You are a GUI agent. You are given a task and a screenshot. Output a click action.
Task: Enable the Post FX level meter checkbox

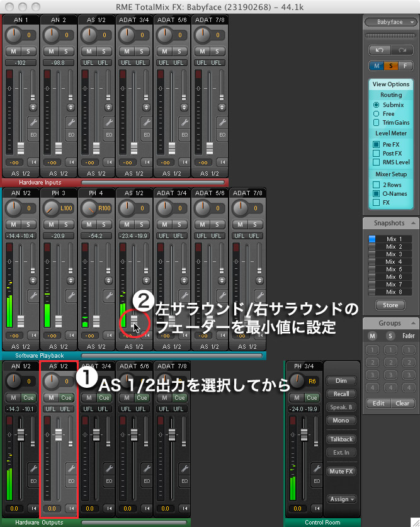point(377,153)
